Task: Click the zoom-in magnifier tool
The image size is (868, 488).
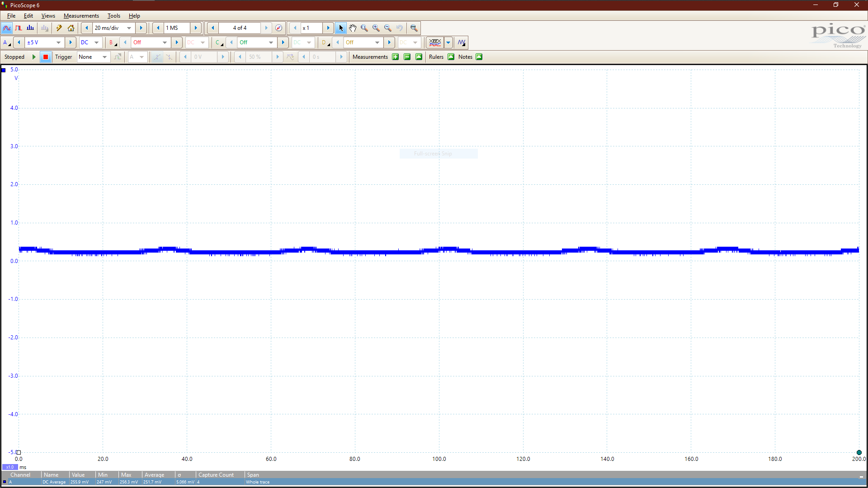Action: tap(376, 28)
